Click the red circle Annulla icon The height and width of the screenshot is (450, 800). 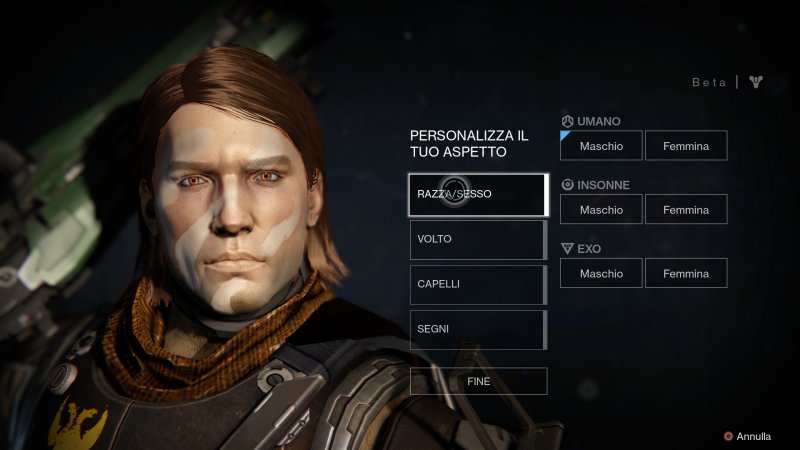pyautogui.click(x=729, y=436)
